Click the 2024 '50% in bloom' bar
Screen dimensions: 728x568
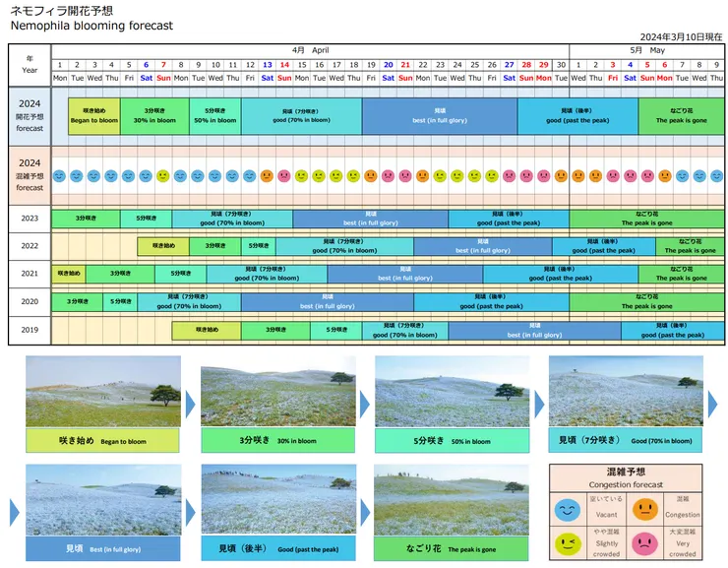point(215,116)
